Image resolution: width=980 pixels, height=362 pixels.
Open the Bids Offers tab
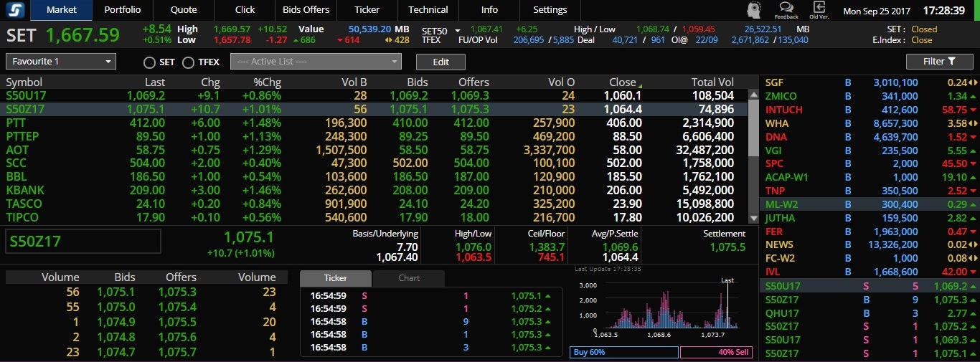click(306, 10)
